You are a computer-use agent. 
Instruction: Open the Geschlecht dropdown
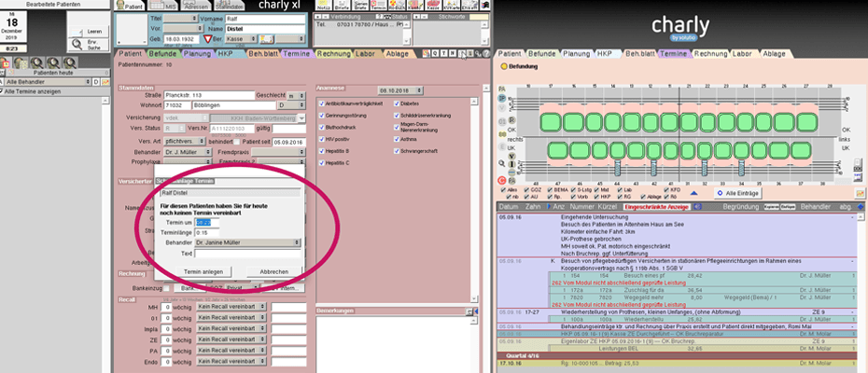tap(296, 95)
